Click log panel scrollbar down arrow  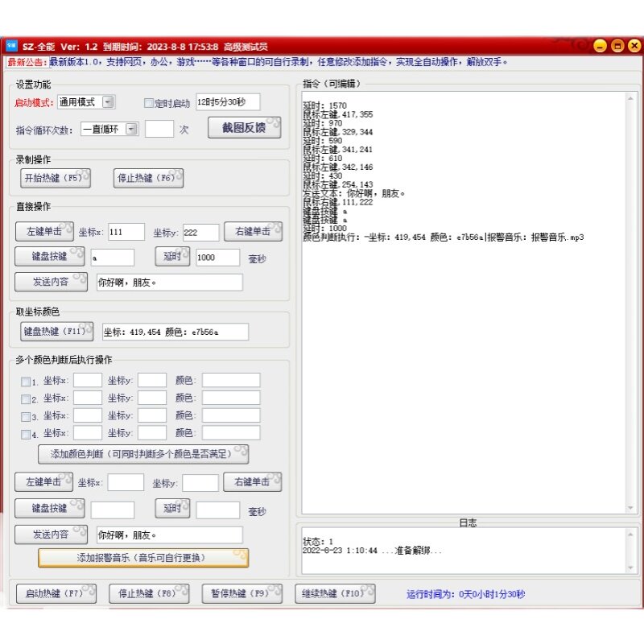tap(630, 568)
